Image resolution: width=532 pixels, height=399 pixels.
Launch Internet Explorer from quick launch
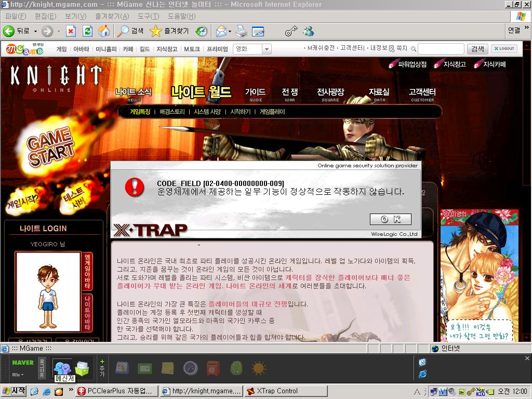[x=46, y=392]
